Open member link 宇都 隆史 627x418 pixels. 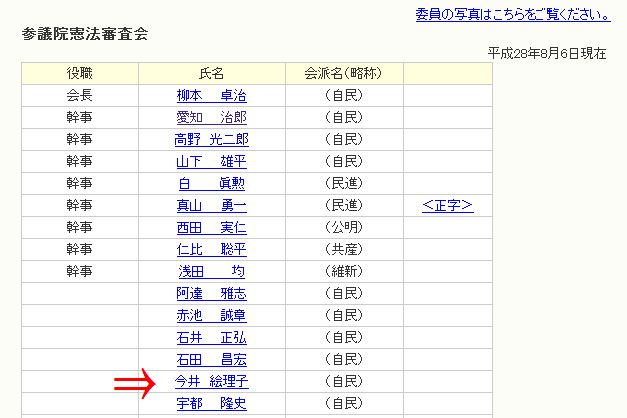point(211,404)
